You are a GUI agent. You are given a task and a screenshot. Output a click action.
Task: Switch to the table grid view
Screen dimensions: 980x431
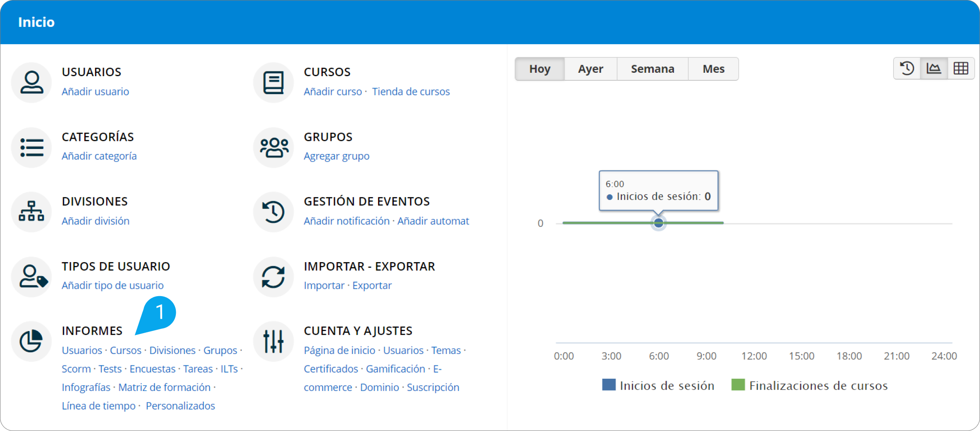click(961, 69)
